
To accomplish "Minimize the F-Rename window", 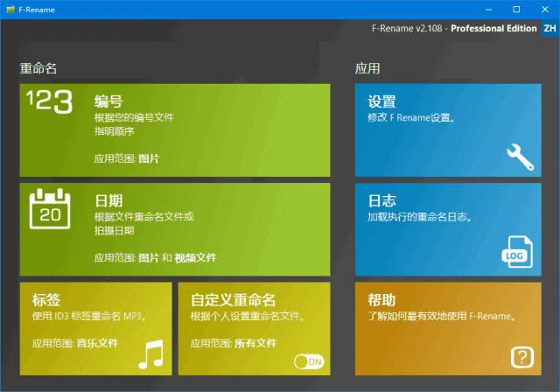I will click(x=488, y=10).
